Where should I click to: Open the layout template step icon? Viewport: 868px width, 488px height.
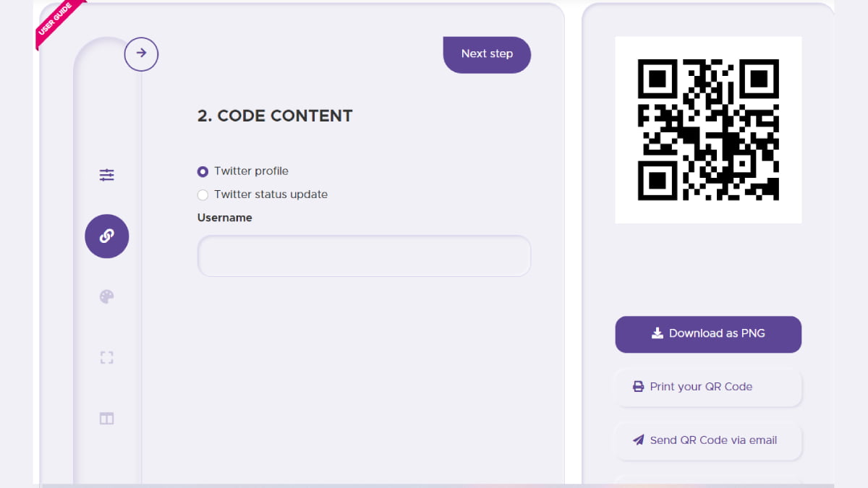(x=106, y=418)
